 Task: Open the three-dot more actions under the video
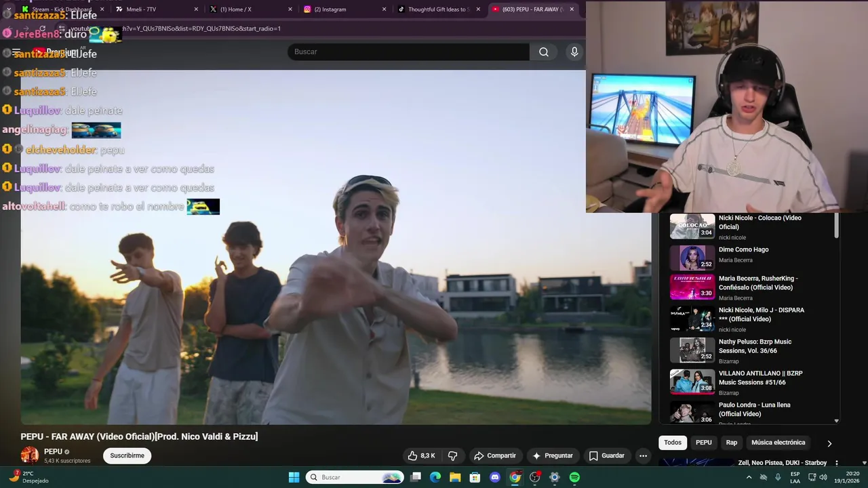click(x=643, y=455)
